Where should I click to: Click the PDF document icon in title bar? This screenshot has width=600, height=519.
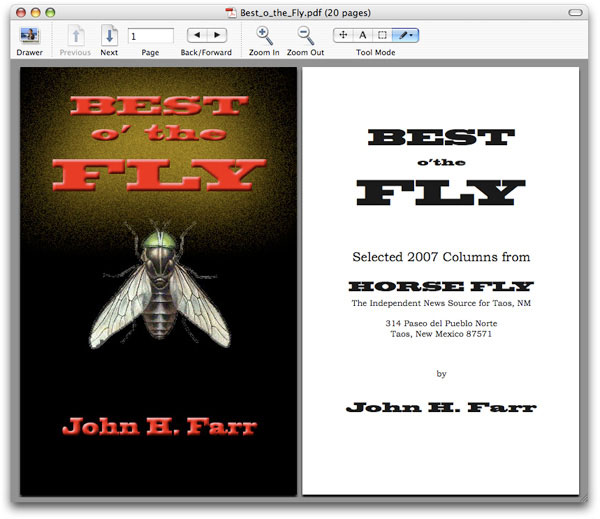[x=230, y=10]
